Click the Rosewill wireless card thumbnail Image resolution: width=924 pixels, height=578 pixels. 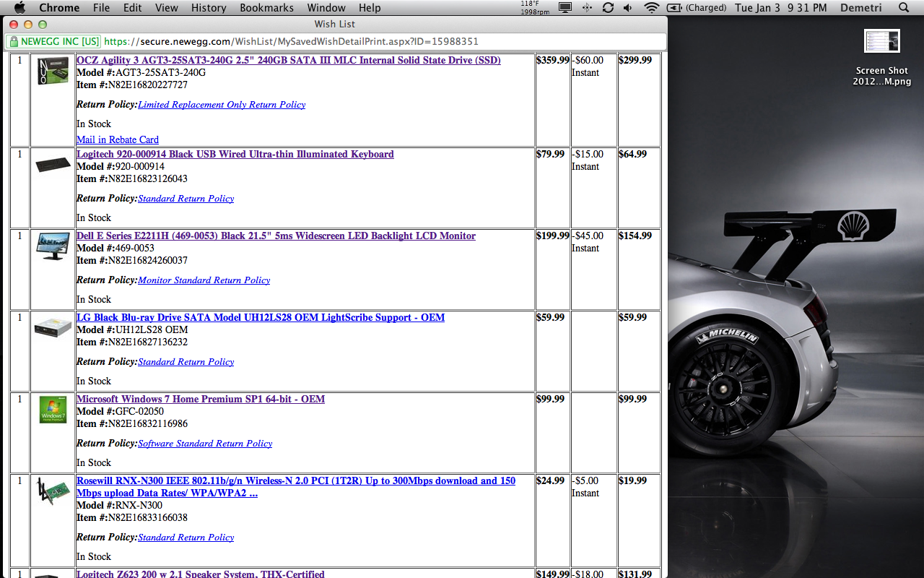[53, 491]
